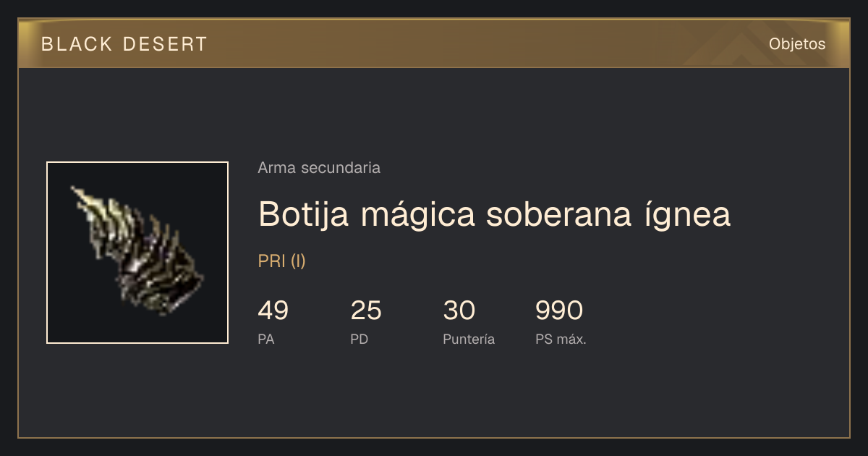Click the 990 PS máx. value
Screen dimensions: 868x456
pos(559,311)
